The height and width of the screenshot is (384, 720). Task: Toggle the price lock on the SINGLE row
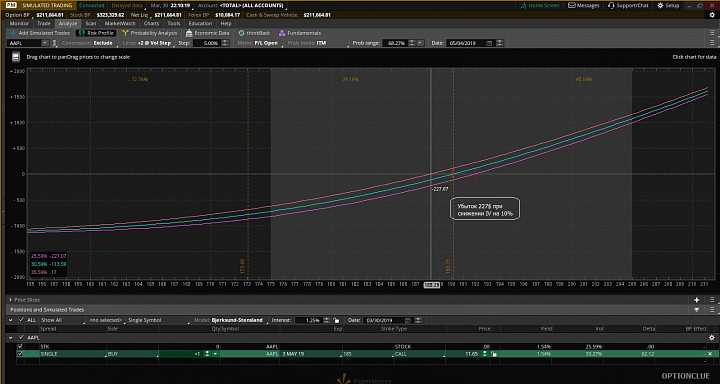tap(494, 354)
